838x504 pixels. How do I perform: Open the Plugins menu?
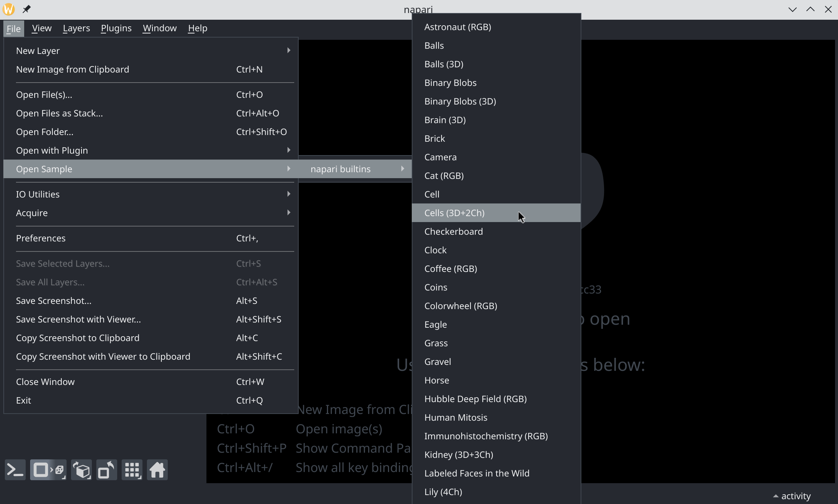tap(116, 28)
